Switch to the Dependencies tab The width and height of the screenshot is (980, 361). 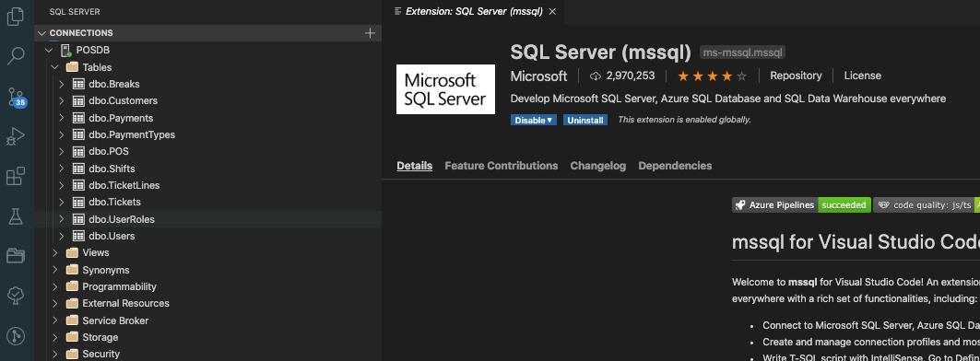click(675, 166)
